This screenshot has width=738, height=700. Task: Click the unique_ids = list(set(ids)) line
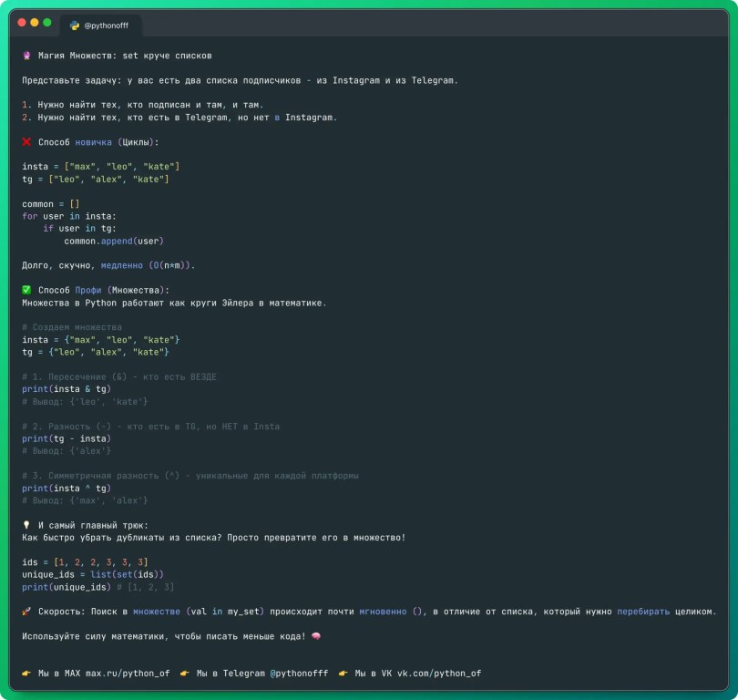pos(93,574)
